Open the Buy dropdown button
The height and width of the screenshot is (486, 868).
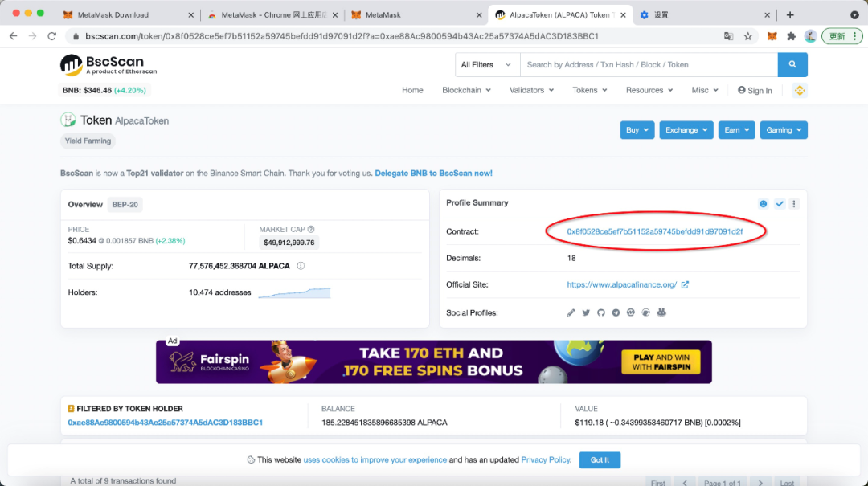point(637,130)
